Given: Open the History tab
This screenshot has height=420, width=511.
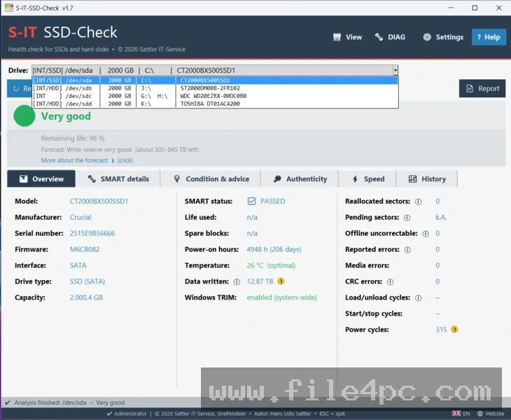Looking at the screenshot, I should pos(427,179).
